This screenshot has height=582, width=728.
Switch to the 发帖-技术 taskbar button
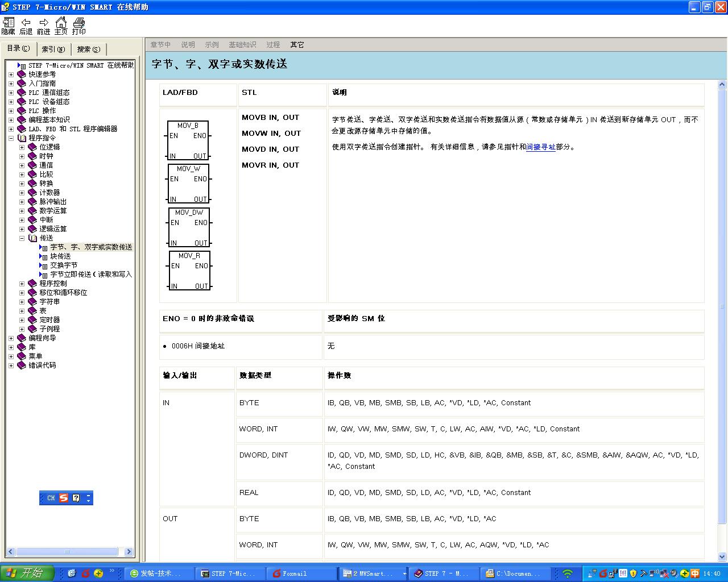point(159,574)
